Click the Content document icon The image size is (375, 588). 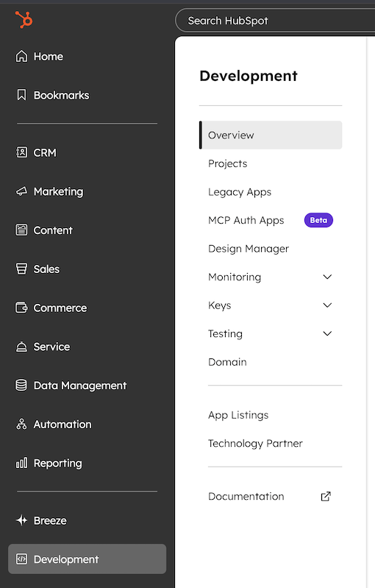pos(21,230)
